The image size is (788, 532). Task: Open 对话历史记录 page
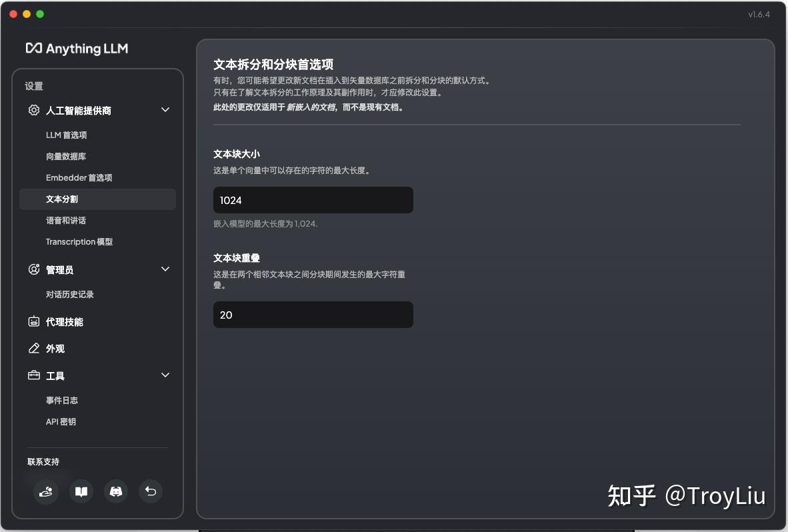pos(70,295)
